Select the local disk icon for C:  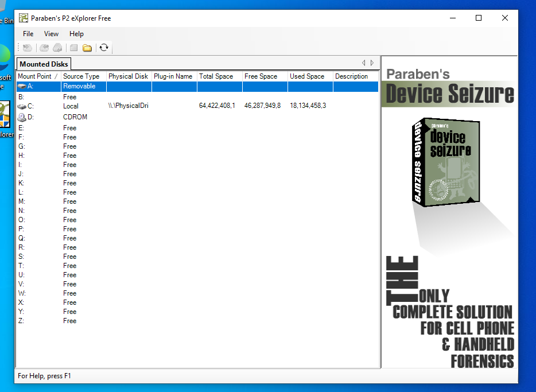[22, 106]
